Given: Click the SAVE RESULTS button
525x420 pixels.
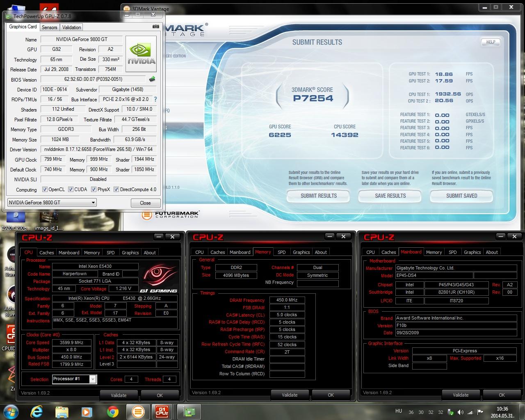Looking at the screenshot, I should tap(390, 196).
